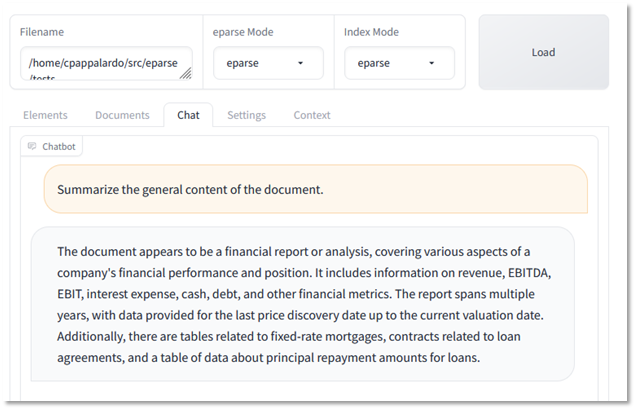The height and width of the screenshot is (410, 636).
Task: Open the Documents tab
Action: [122, 115]
